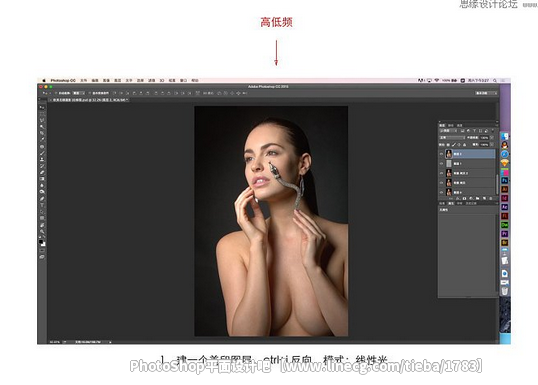Select the Zoom tool in the toolbox
Screen dimensions: 538x385
42,231
